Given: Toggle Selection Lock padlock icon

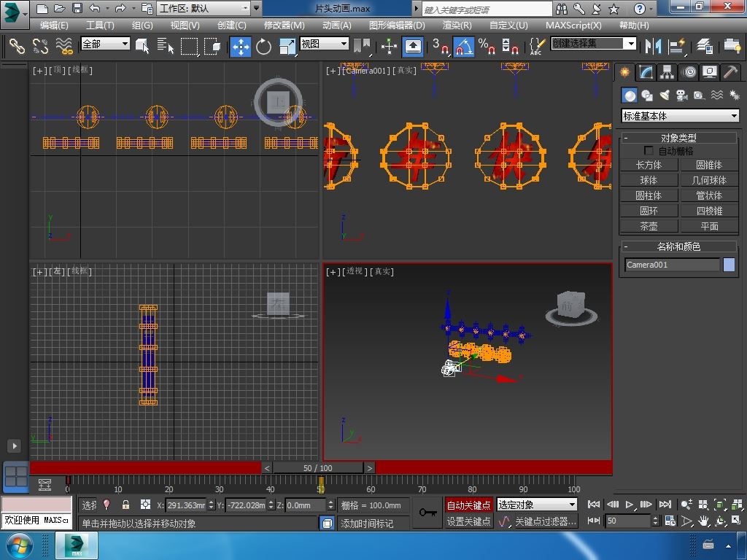Looking at the screenshot, I should coord(125,505).
